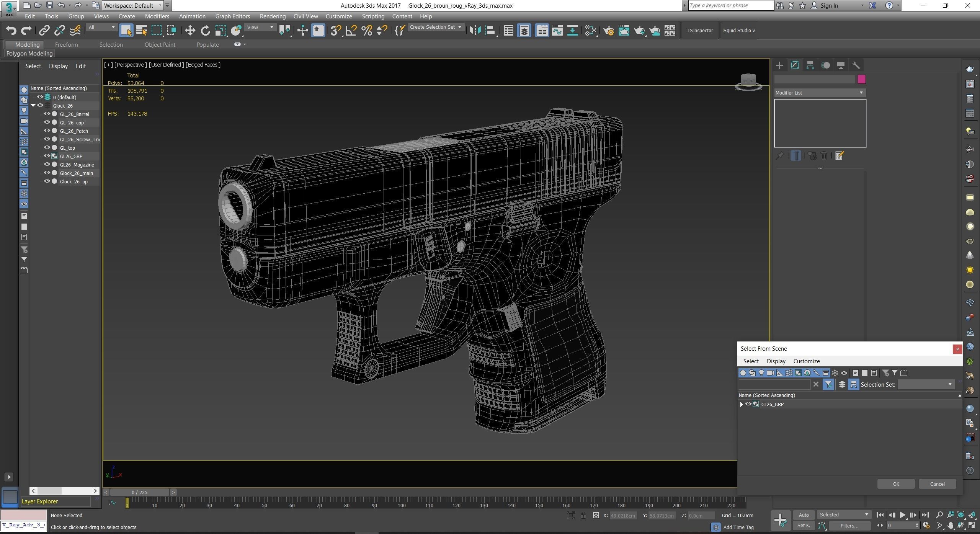The height and width of the screenshot is (534, 980).
Task: Switch to Motion panel icon
Action: [826, 65]
